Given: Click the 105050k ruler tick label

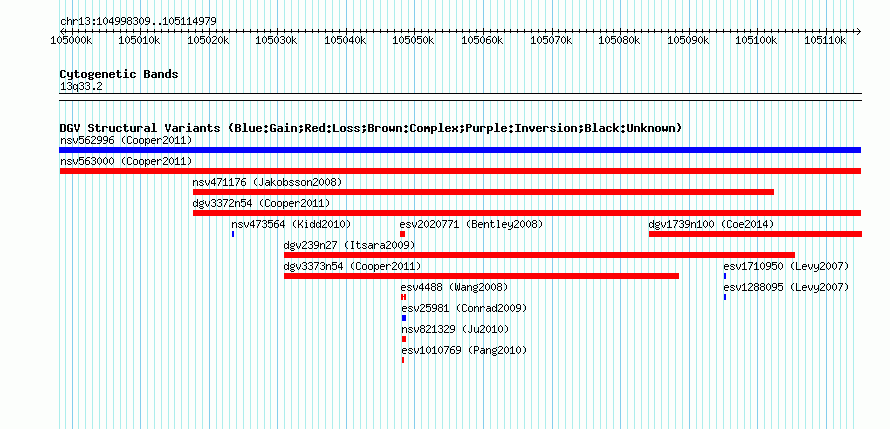Looking at the screenshot, I should coord(415,40).
